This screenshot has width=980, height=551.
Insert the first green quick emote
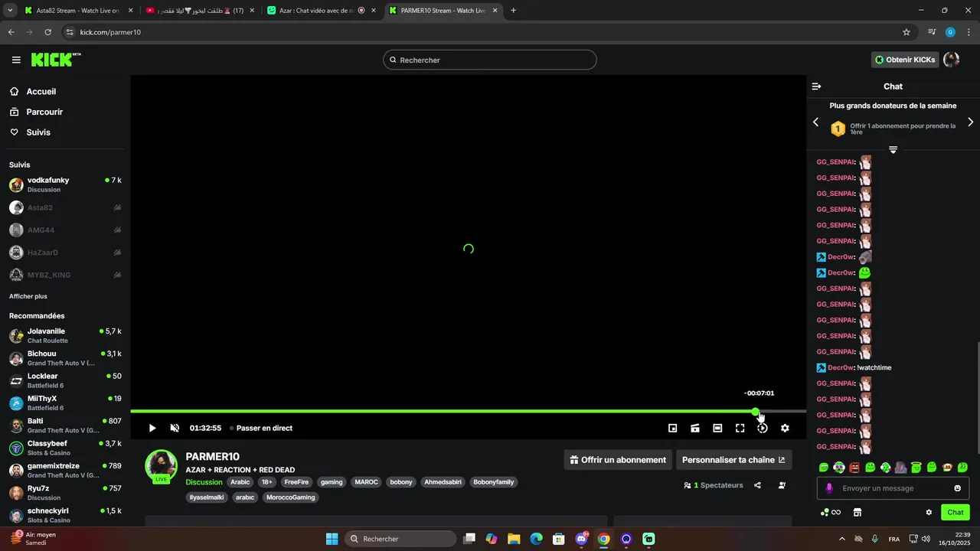point(824,467)
